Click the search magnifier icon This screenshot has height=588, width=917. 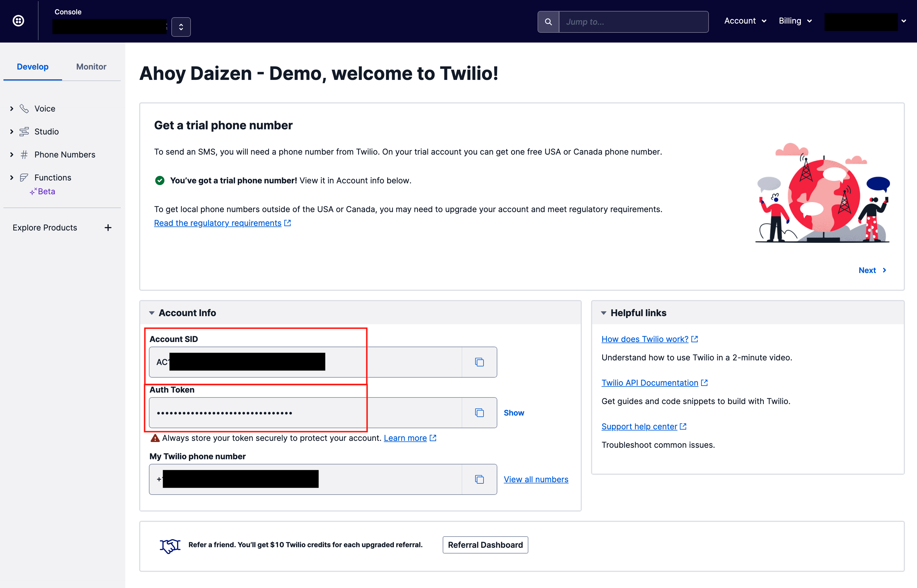(548, 22)
